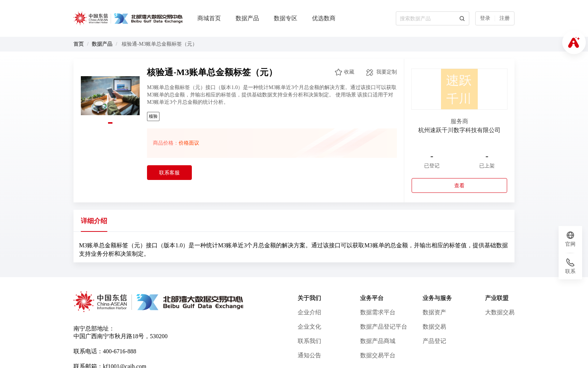The height and width of the screenshot is (368, 588).
Task: Click the Beibu Gulf Data Exchange header logo
Action: point(148,18)
